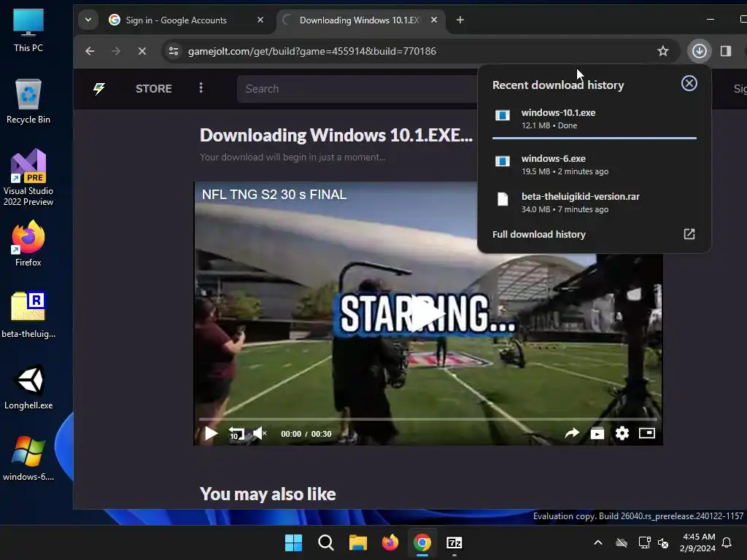Select Longhell.exe Unity icon on desktop
747x560 pixels.
click(28, 386)
